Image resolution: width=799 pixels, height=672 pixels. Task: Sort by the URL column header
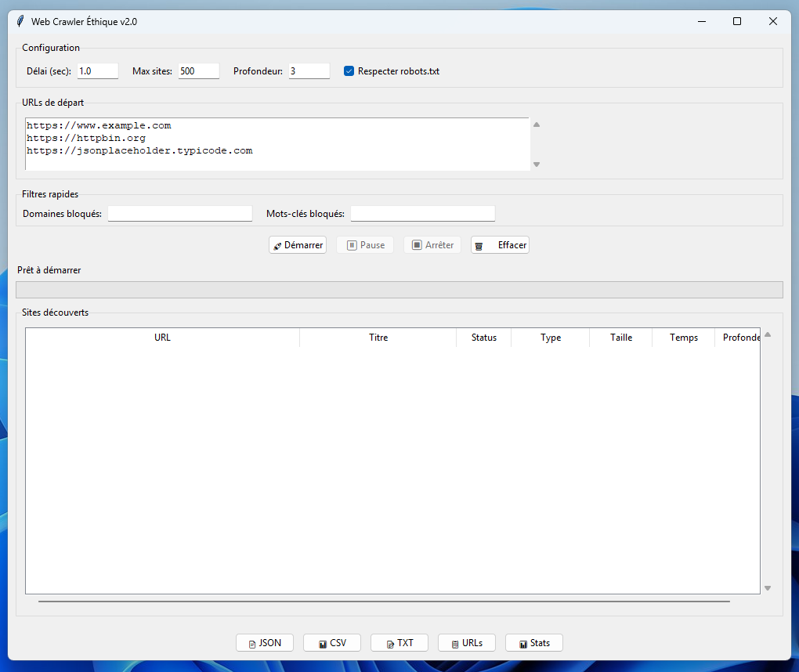pyautogui.click(x=163, y=338)
